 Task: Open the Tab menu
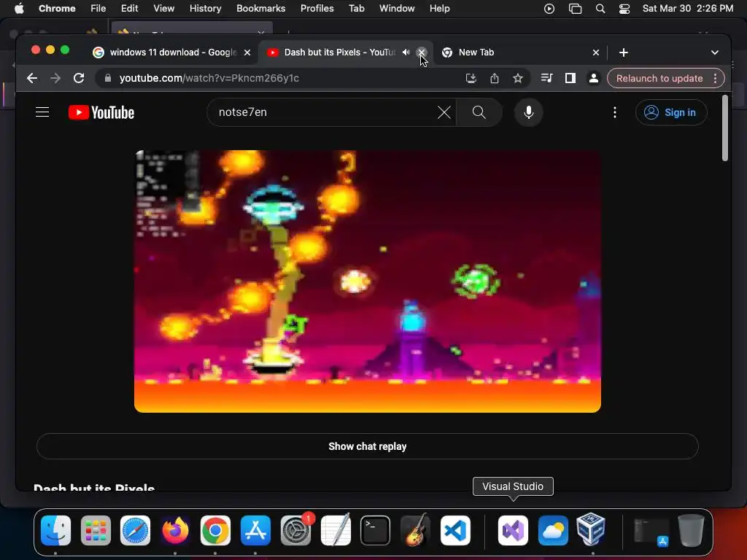pyautogui.click(x=356, y=9)
